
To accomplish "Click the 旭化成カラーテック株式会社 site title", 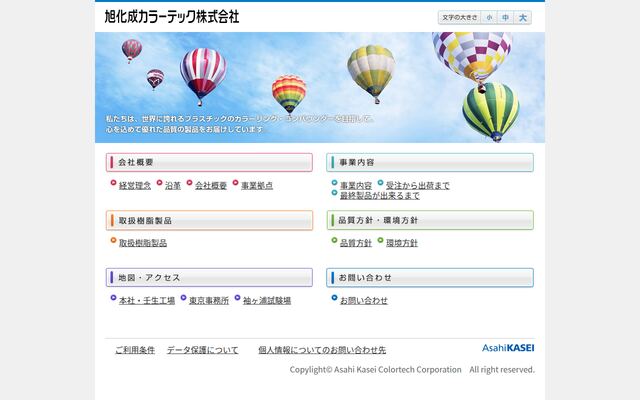I will (x=172, y=17).
